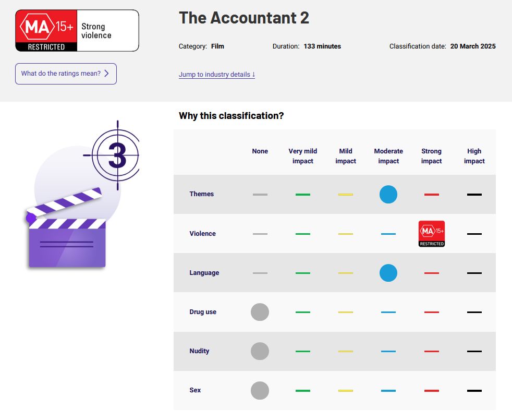Click the 'Sex' row label
This screenshot has width=512, height=420.
(195, 390)
